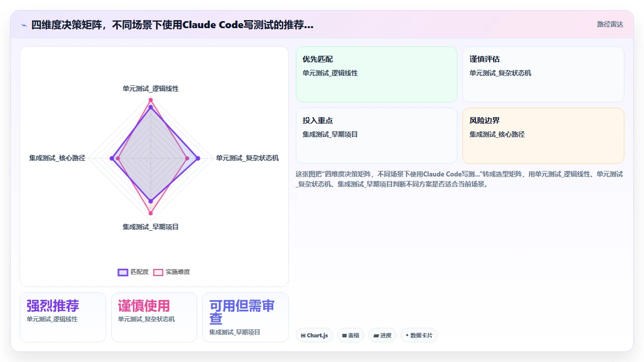Click the purple 匹配度 legend swatch
Viewport: 644px width, 362px height.
click(x=123, y=272)
